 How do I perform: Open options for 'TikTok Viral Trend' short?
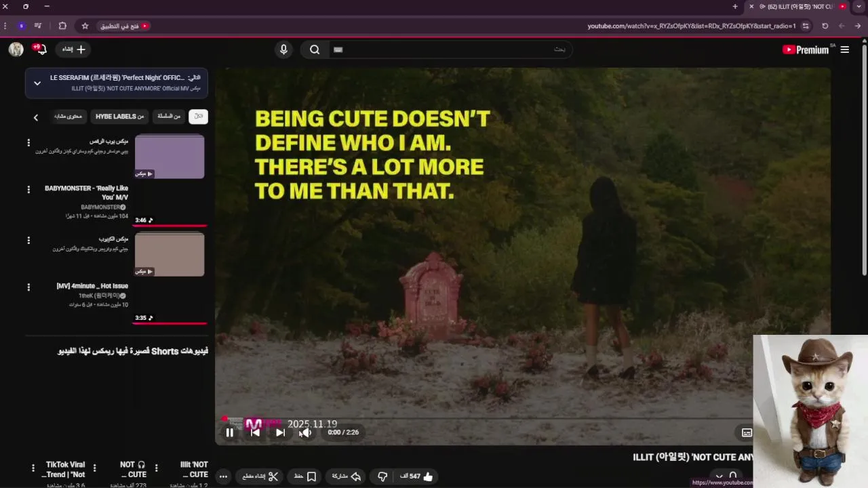coord(33,468)
